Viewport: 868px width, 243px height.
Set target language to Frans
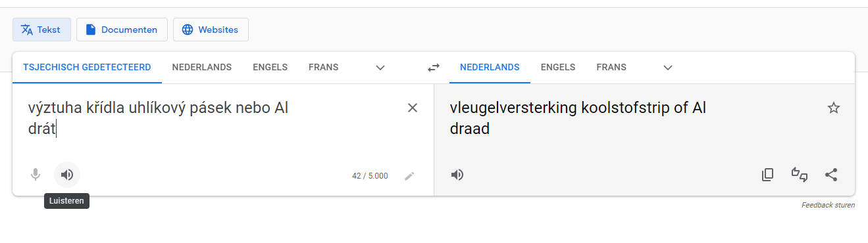click(x=611, y=67)
